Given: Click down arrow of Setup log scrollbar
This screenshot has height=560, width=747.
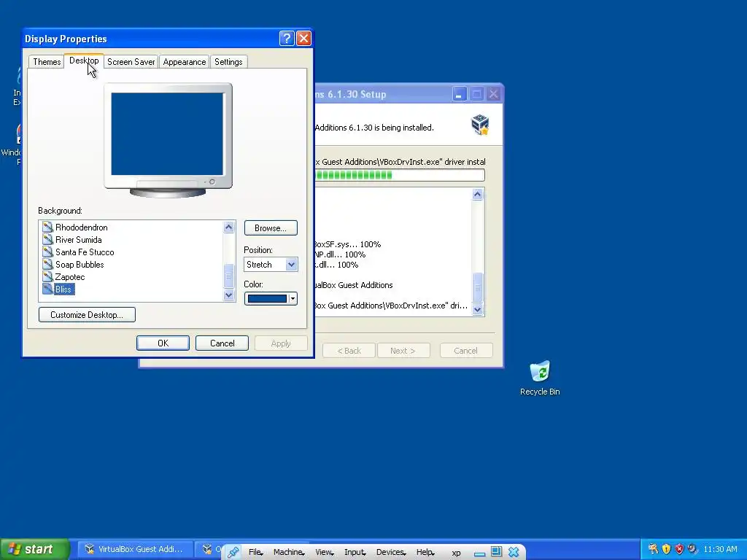Looking at the screenshot, I should pyautogui.click(x=477, y=309).
